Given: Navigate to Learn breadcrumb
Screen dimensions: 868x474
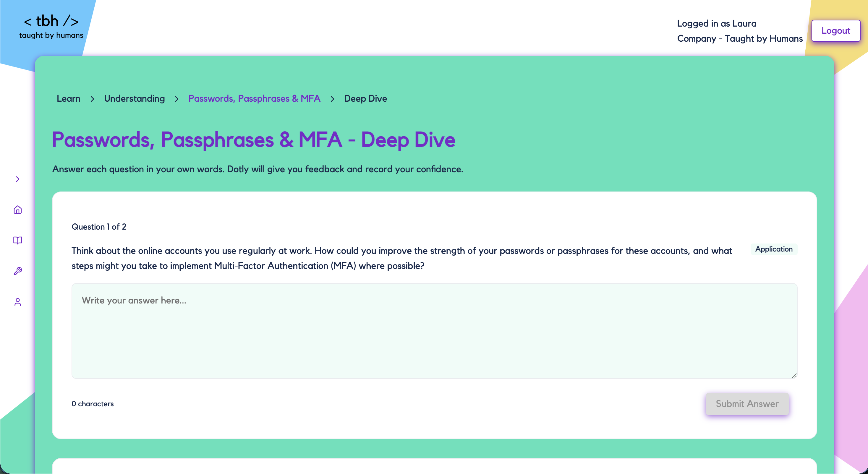Looking at the screenshot, I should 68,98.
